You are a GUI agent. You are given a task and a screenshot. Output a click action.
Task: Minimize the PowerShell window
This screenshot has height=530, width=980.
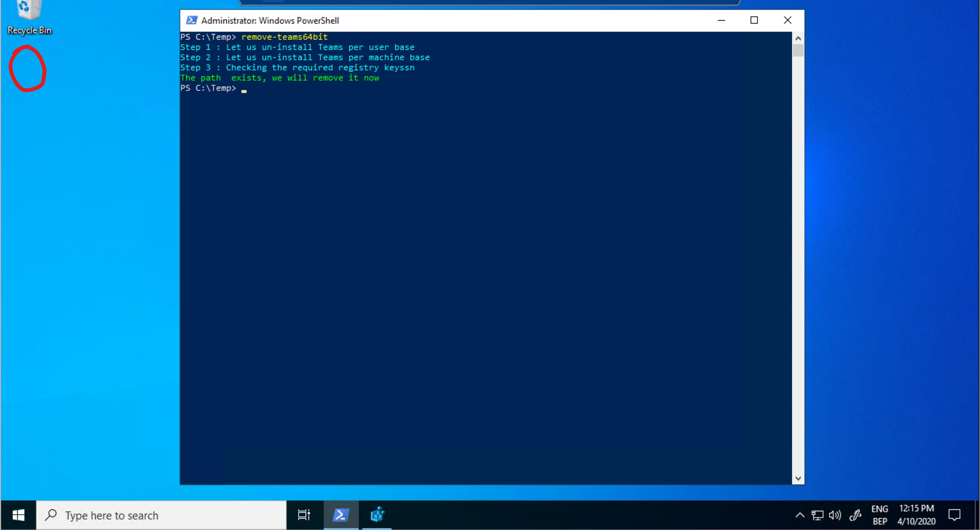pos(721,20)
